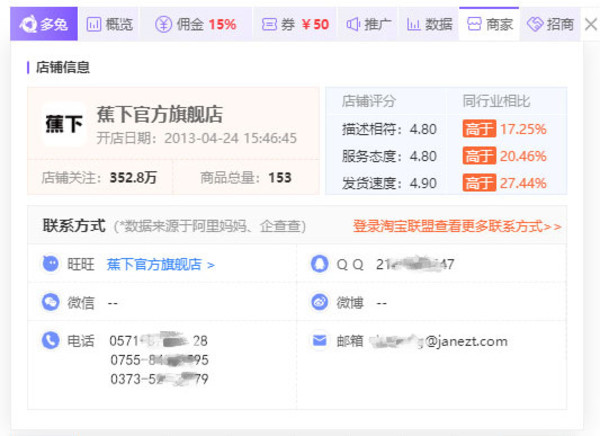600x436 pixels.
Task: Click the phone number starting with 0373
Action: [159, 379]
